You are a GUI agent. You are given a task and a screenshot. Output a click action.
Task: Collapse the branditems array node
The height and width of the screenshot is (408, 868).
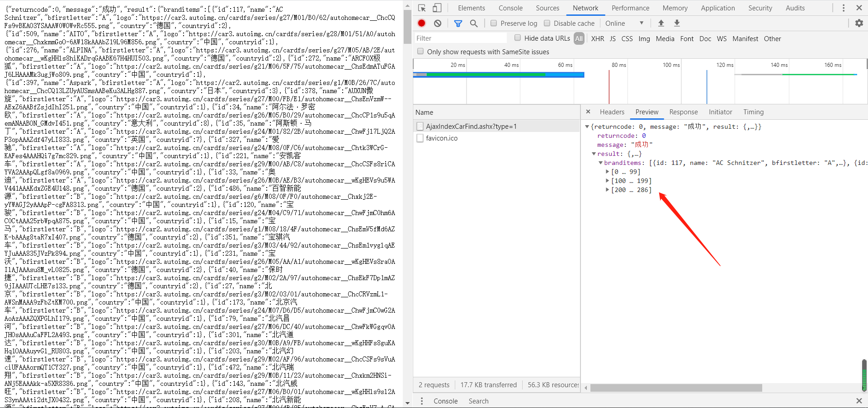601,163
